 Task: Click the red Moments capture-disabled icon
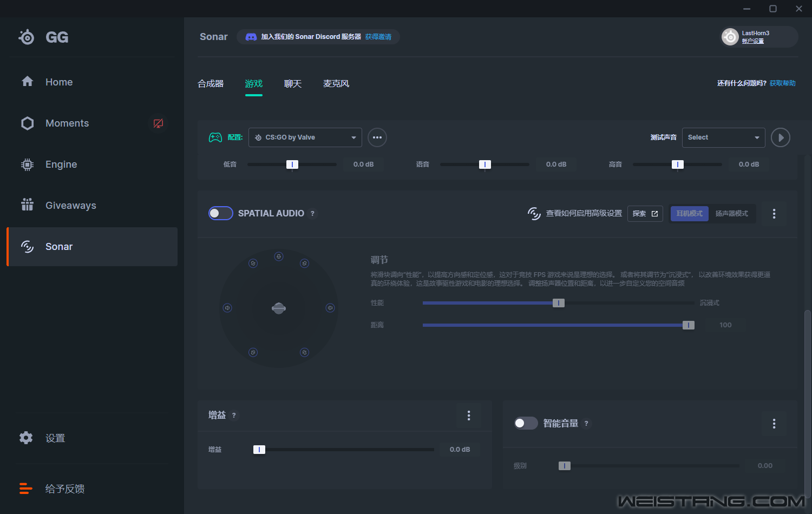[158, 123]
